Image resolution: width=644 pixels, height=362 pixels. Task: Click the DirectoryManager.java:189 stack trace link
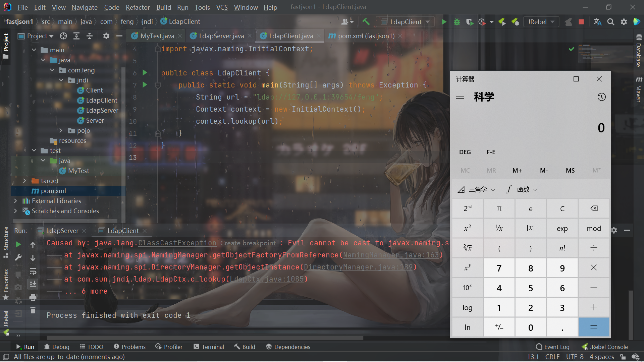click(x=358, y=267)
